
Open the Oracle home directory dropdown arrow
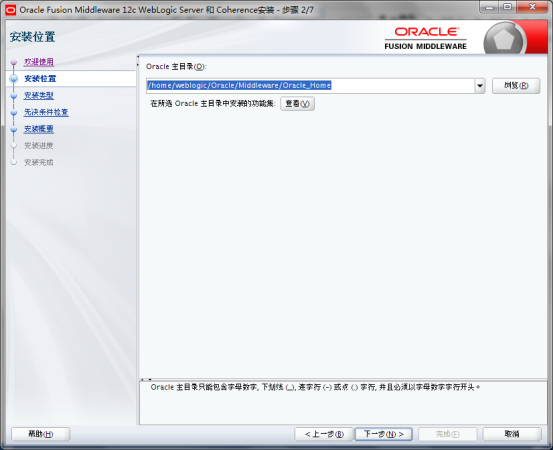click(480, 86)
